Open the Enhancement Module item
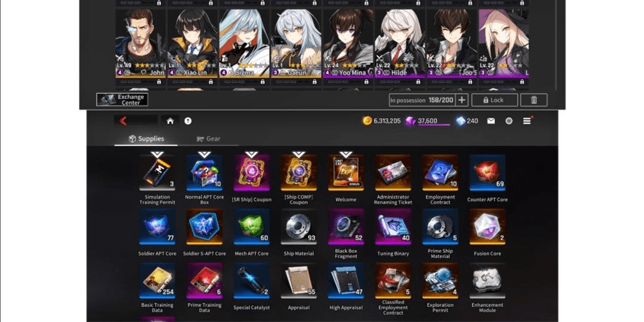 488,281
